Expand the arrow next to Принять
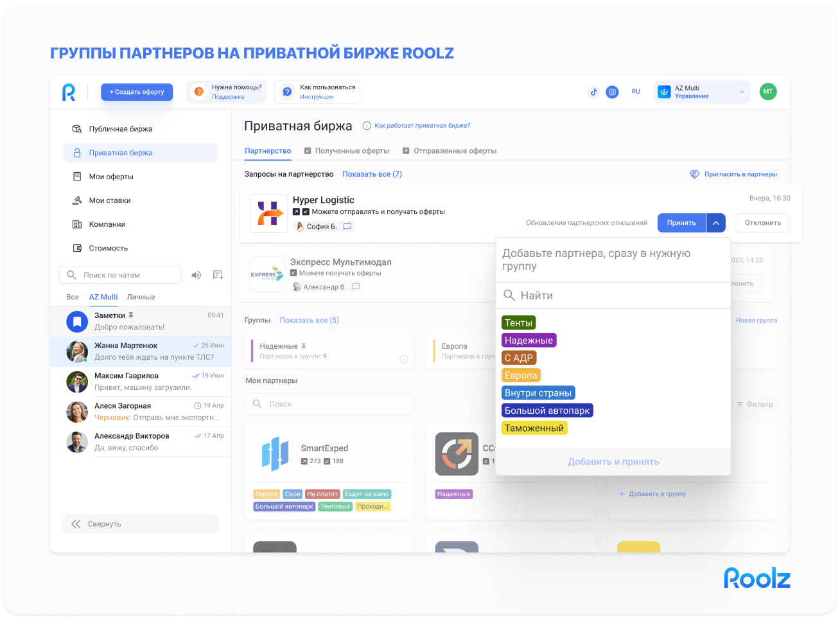This screenshot has width=840, height=618. (715, 223)
